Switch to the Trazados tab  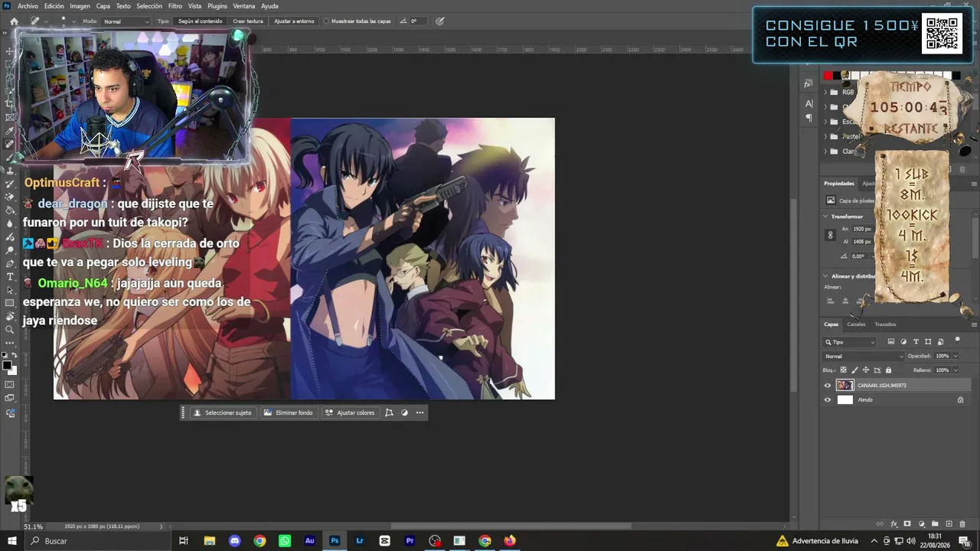(885, 324)
